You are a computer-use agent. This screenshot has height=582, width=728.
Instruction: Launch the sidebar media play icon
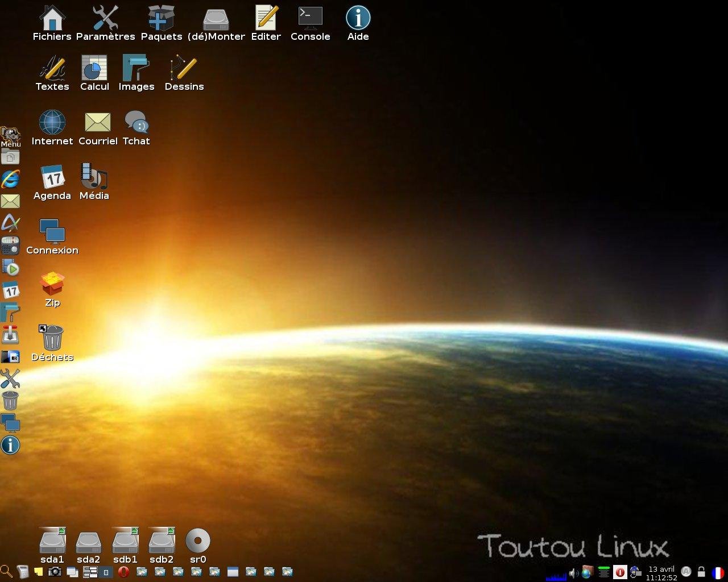pyautogui.click(x=10, y=268)
